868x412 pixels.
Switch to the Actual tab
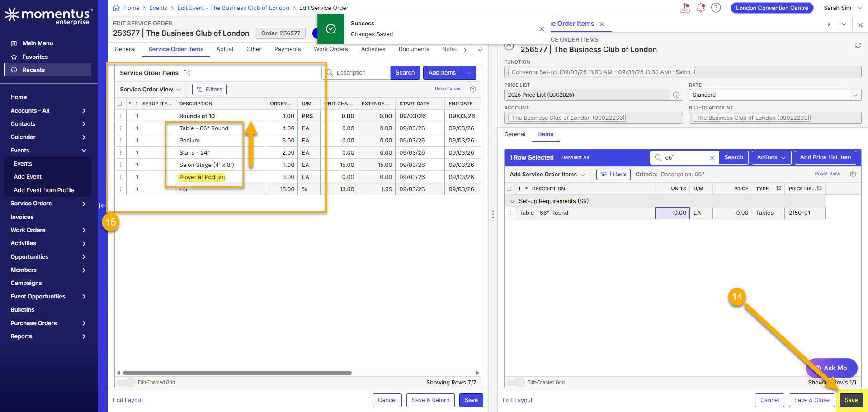tap(225, 49)
